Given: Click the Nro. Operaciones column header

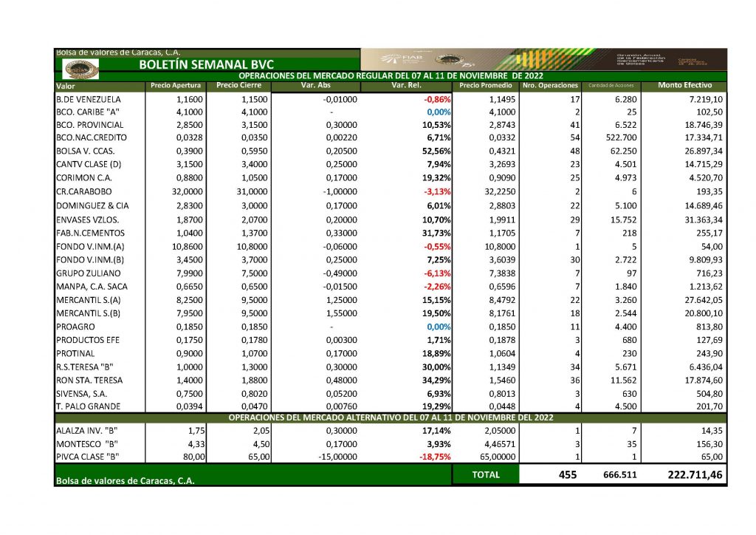Looking at the screenshot, I should click(x=550, y=86).
